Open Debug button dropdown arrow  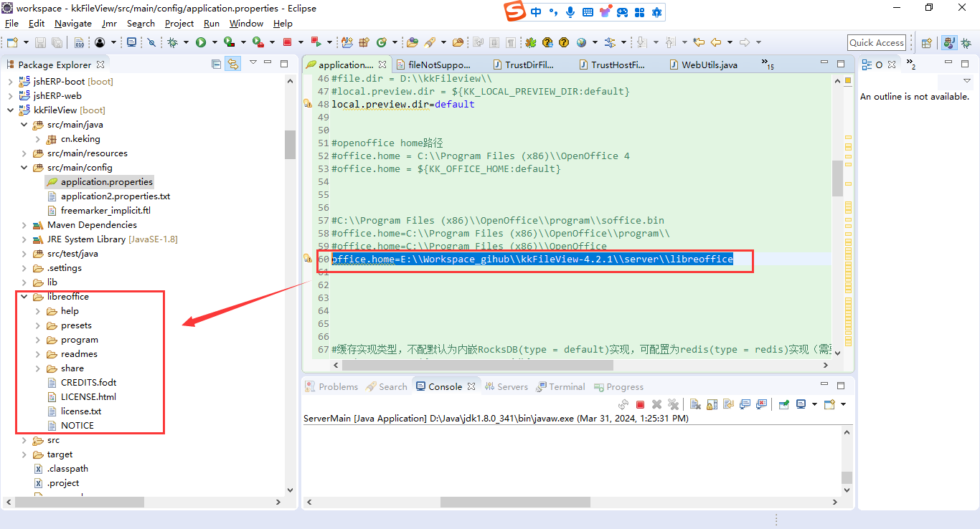[x=186, y=42]
